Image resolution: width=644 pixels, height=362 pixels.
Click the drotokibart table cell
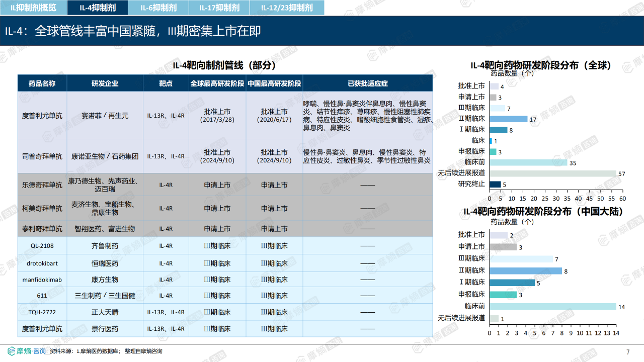click(42, 263)
